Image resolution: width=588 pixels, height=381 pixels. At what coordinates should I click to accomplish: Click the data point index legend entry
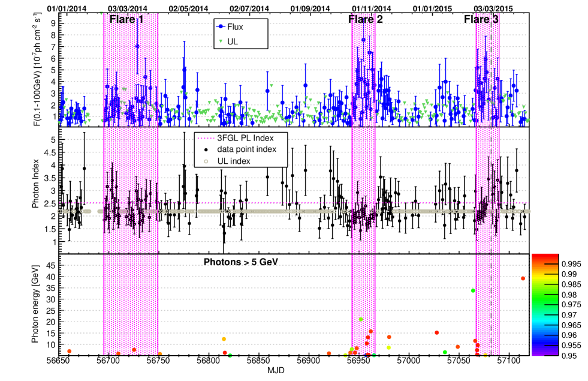[241, 149]
